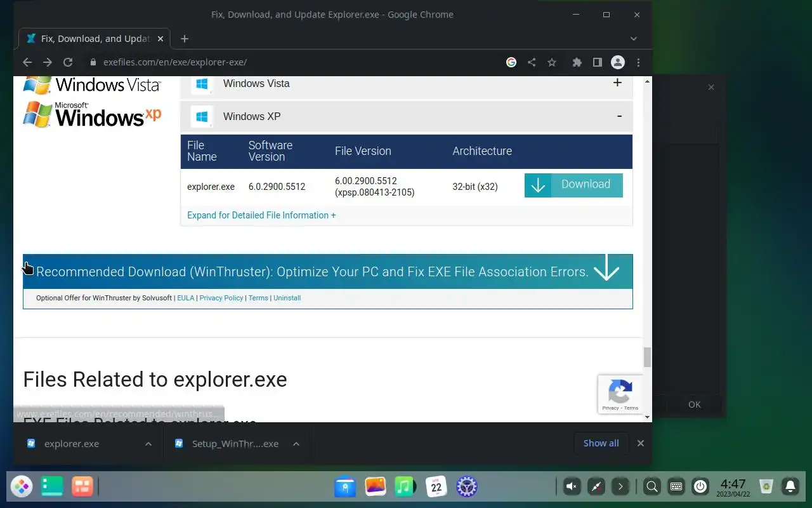Reload the exefiles page
Viewport: 812px width, 508px height.
point(68,62)
